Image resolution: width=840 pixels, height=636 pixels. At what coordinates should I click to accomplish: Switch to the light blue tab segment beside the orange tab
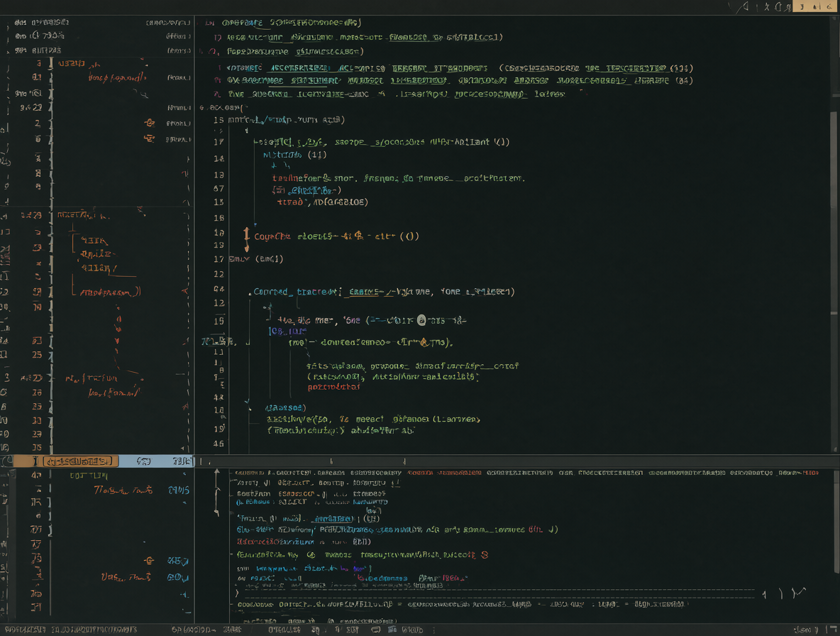click(155, 461)
